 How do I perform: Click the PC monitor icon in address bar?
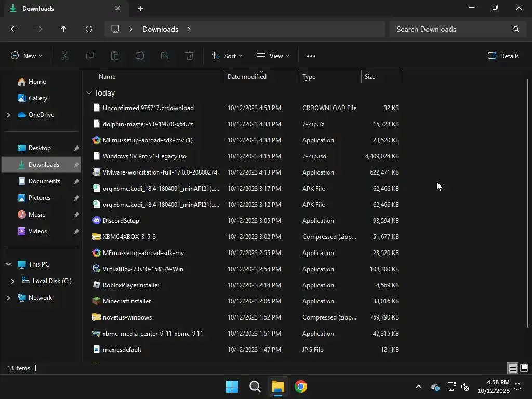(115, 29)
